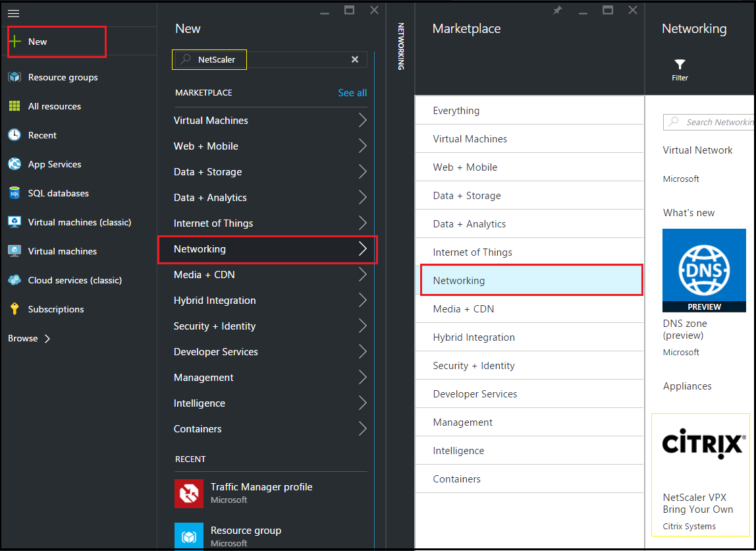
Task: Expand the Browse chevron in sidebar
Action: click(x=47, y=338)
